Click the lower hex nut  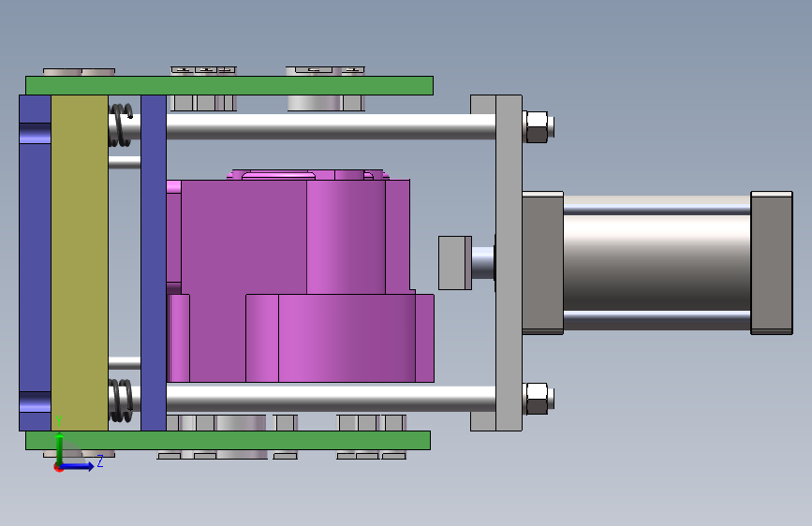537,399
